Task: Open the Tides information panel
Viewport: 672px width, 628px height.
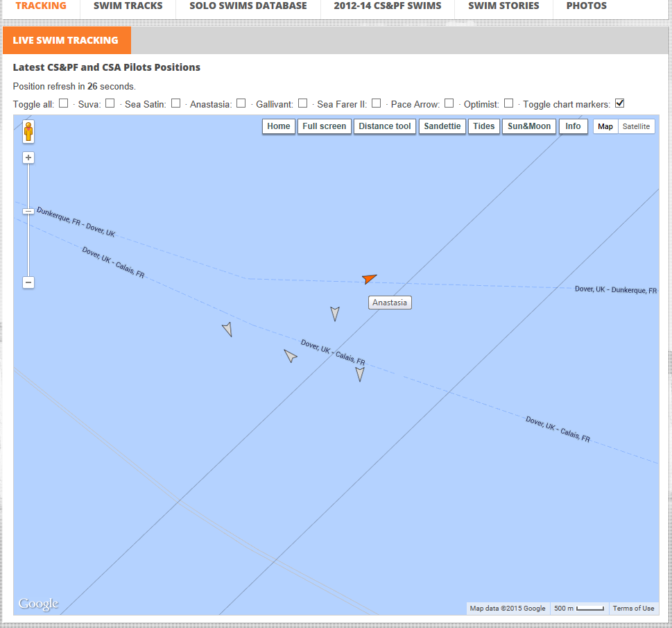Action: tap(483, 126)
